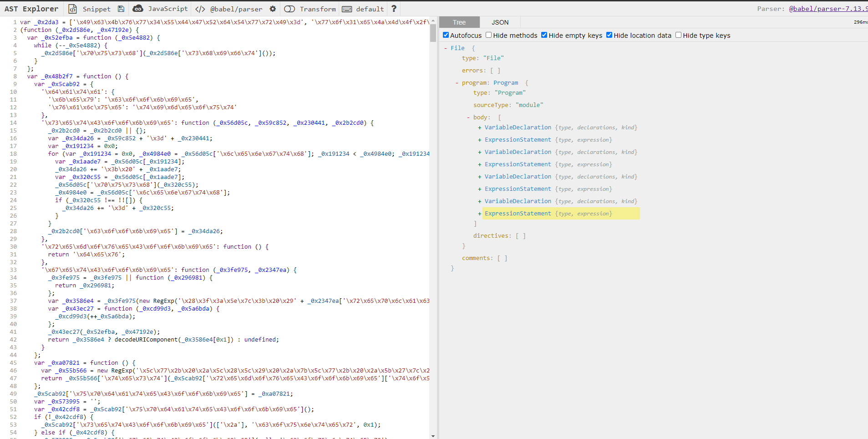
Task: Open the help question mark
Action: 394,9
